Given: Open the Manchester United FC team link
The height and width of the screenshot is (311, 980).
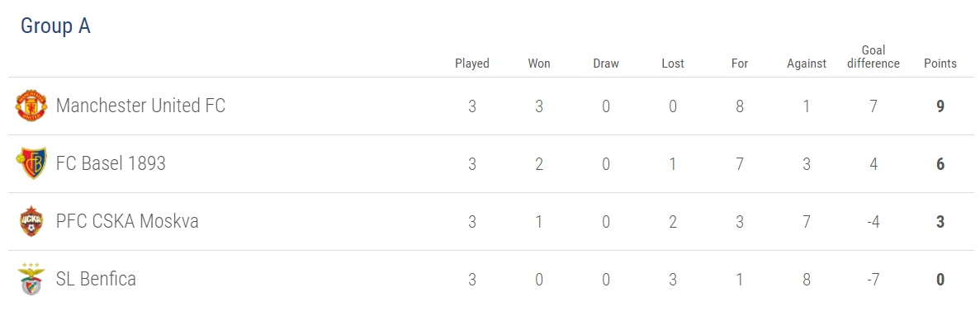Looking at the screenshot, I should tap(140, 106).
